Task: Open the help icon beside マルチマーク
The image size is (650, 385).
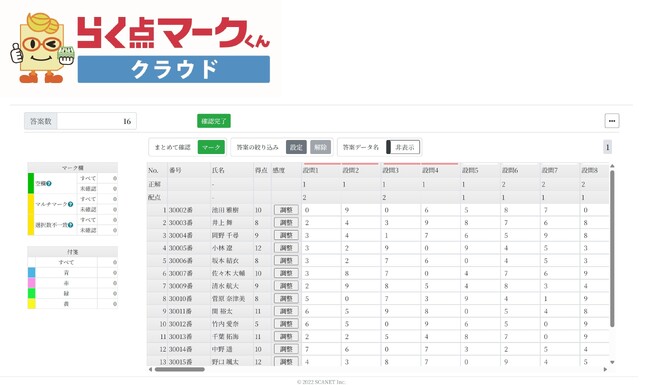Action: [x=70, y=204]
